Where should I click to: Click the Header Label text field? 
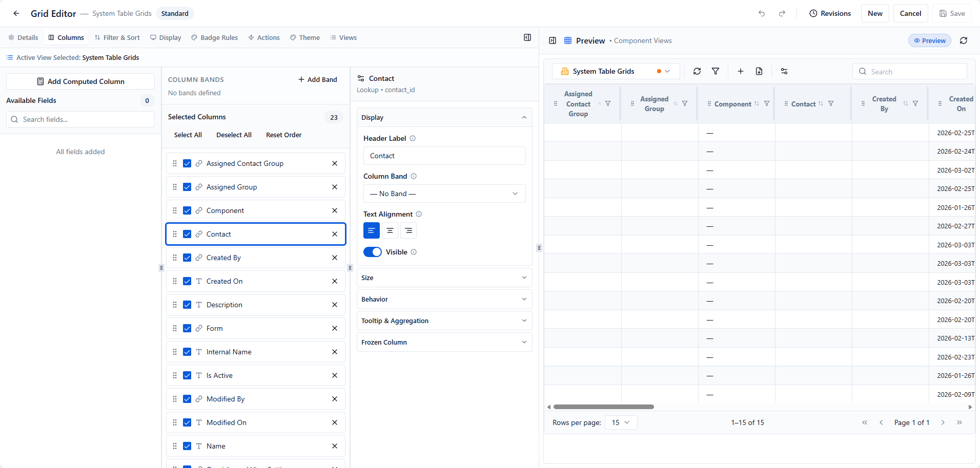(444, 156)
